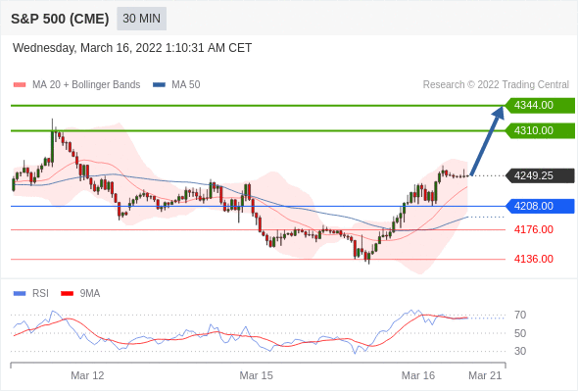
Task: Click the Mar 21 date label
Action: coord(485,375)
